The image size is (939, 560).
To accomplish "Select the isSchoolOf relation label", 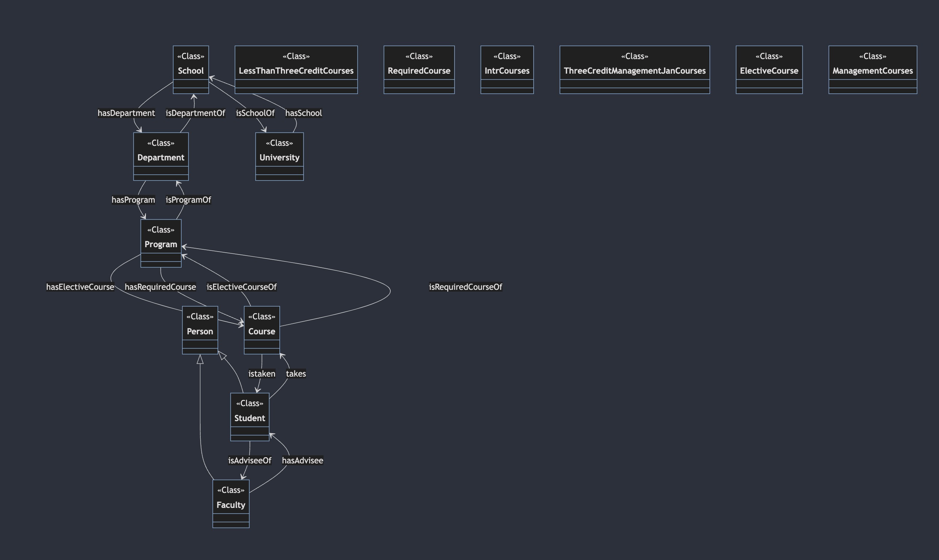I will (x=255, y=113).
